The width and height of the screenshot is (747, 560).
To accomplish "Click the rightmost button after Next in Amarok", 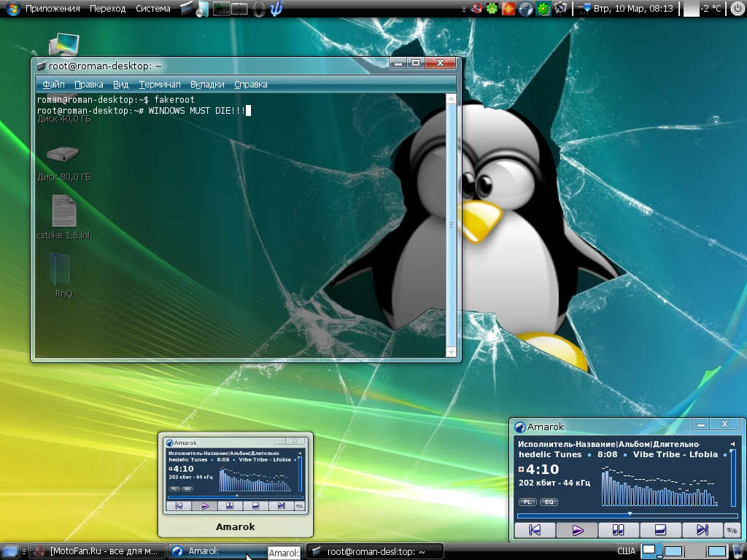I will 731,530.
